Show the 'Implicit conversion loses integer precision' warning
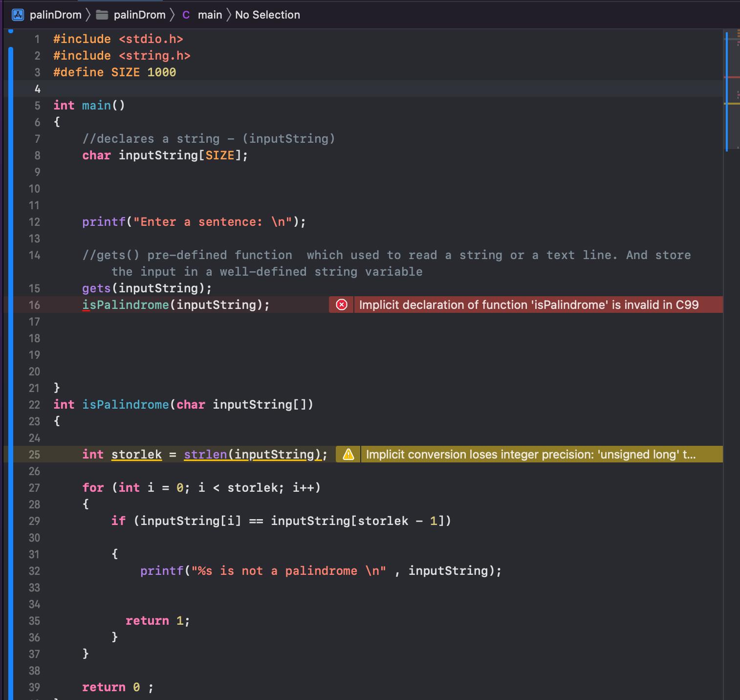The height and width of the screenshot is (700, 740). pyautogui.click(x=530, y=455)
